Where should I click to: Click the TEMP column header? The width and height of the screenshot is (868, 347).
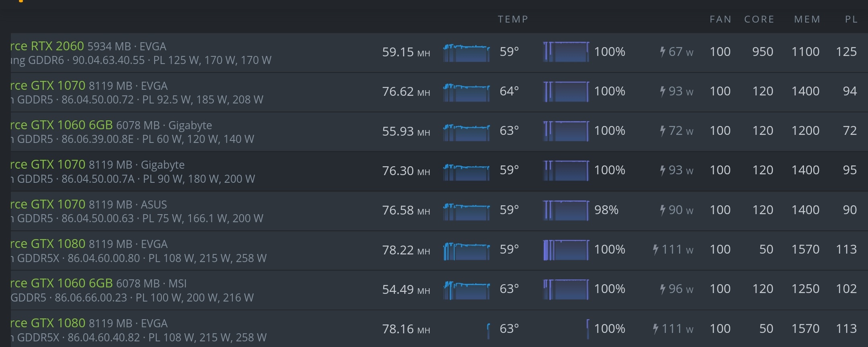pos(513,19)
